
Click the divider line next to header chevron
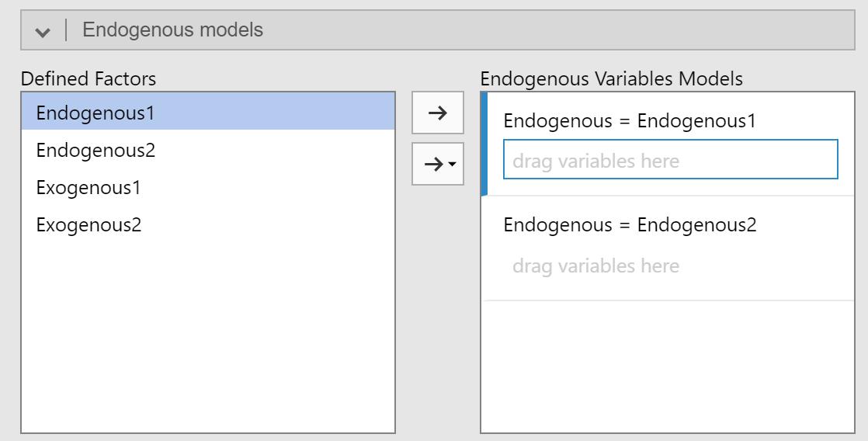(67, 30)
